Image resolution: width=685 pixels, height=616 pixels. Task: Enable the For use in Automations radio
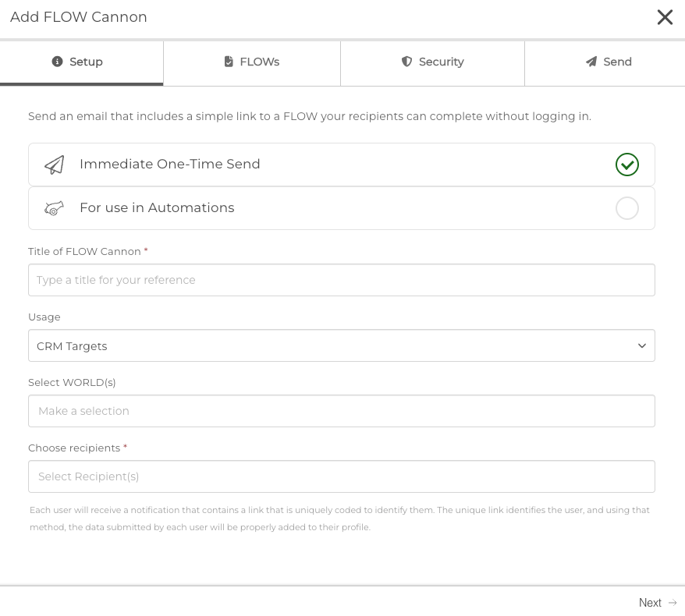[x=626, y=208]
